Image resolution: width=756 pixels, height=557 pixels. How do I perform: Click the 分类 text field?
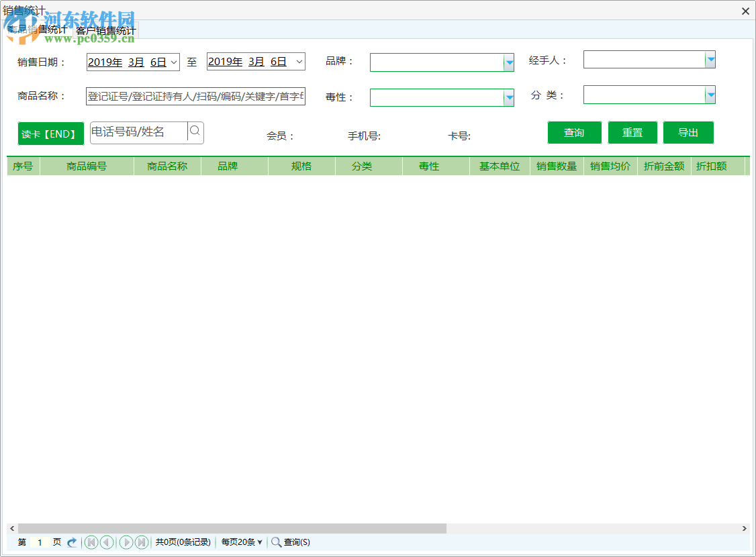(x=644, y=95)
